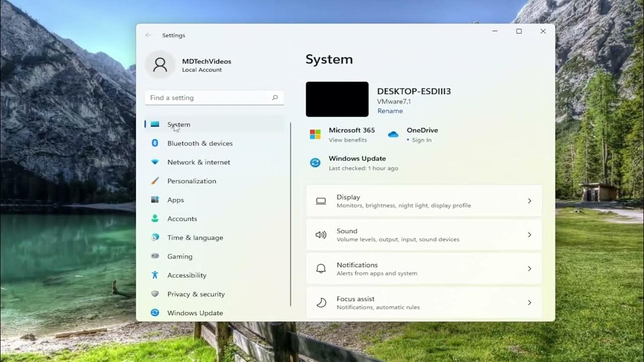644x362 pixels.
Task: Open Accounts settings page
Action: pos(215,219)
